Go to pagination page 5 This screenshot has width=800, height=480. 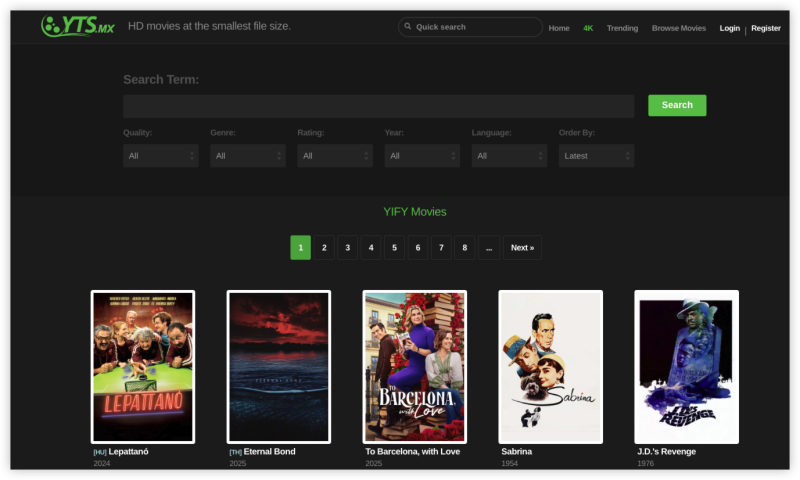[x=394, y=247]
